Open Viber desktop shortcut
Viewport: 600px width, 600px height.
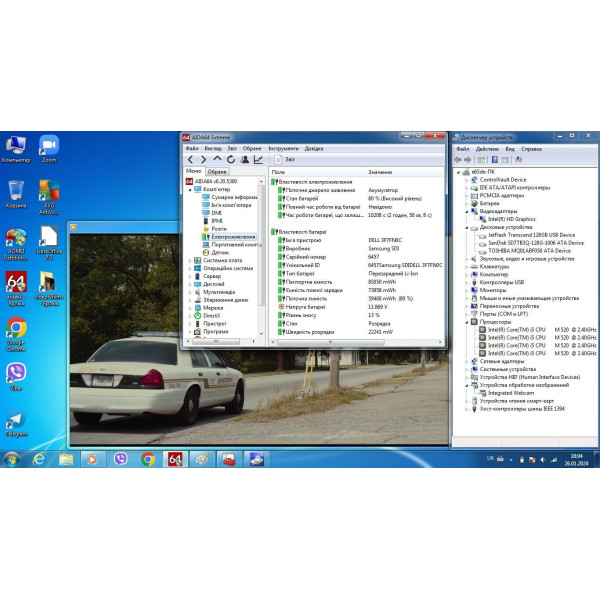point(16,377)
